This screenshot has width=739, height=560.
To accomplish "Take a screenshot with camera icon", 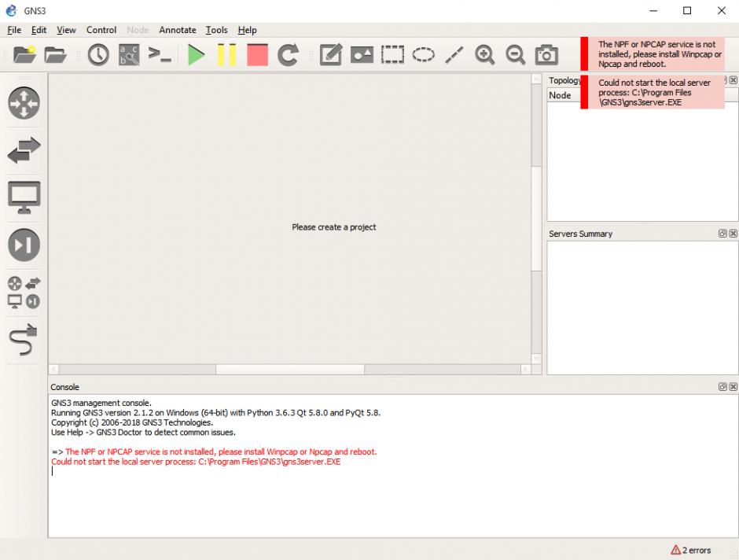I will (546, 55).
